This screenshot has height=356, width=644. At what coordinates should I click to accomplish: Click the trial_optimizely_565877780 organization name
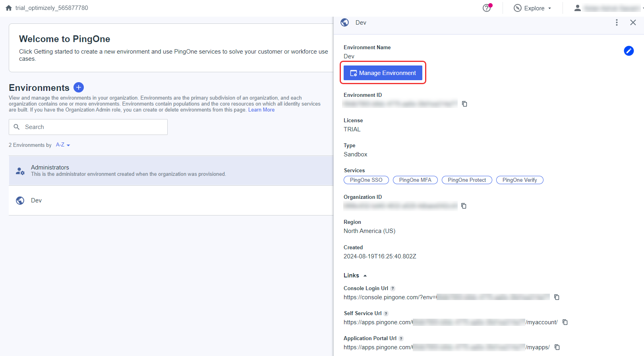52,8
